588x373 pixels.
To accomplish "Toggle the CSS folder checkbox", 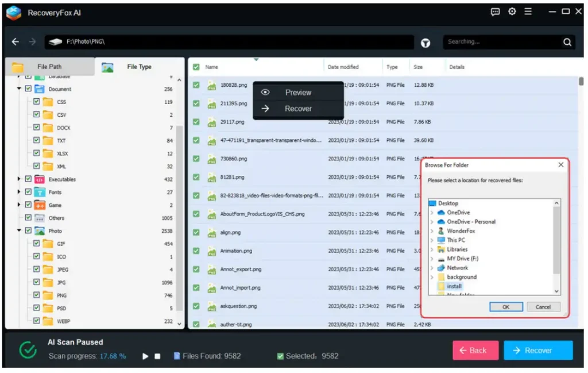I will [36, 102].
